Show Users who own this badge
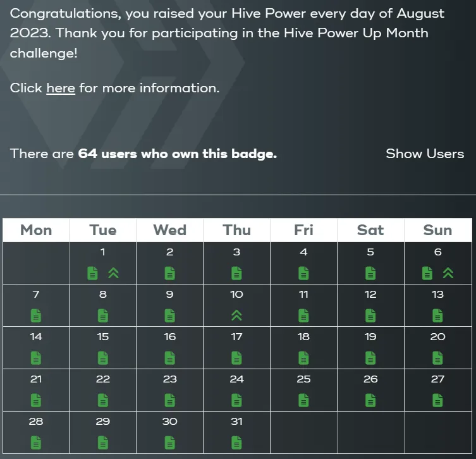 pos(425,154)
